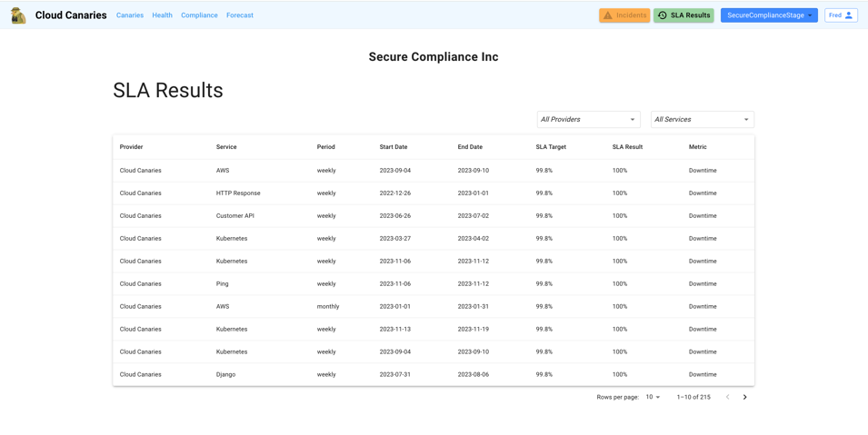Screen dimensions: 868x435
Task: Click end date 2023-08-06
Action: 474,375
